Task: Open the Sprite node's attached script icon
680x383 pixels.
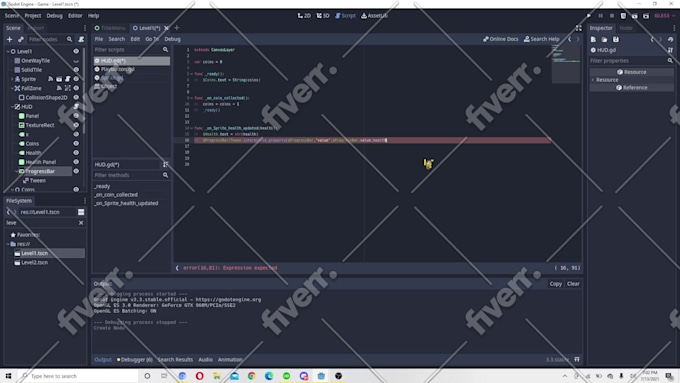Action: tap(68, 79)
